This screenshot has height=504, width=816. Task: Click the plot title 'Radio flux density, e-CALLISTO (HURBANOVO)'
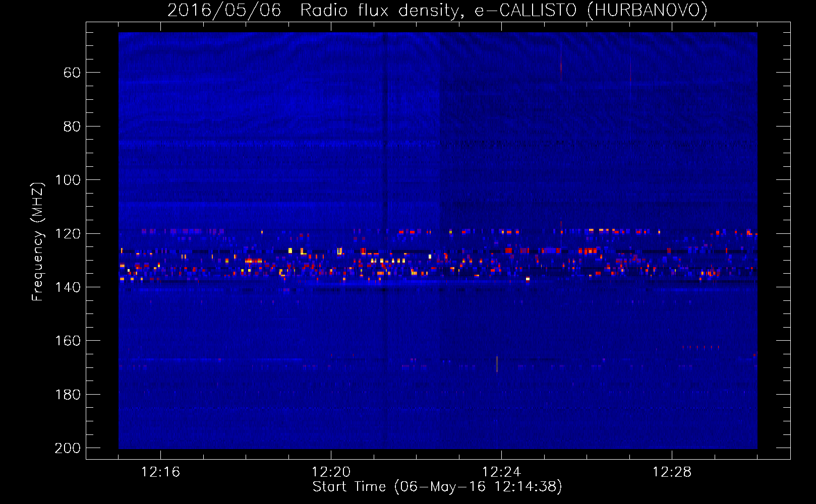503,11
